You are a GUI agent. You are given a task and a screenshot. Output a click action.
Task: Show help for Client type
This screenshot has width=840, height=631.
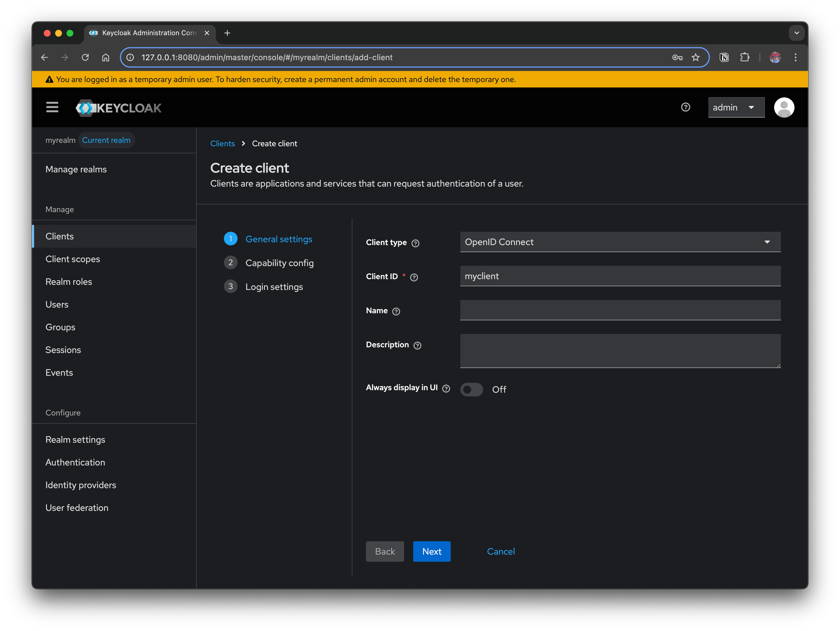[x=415, y=243]
